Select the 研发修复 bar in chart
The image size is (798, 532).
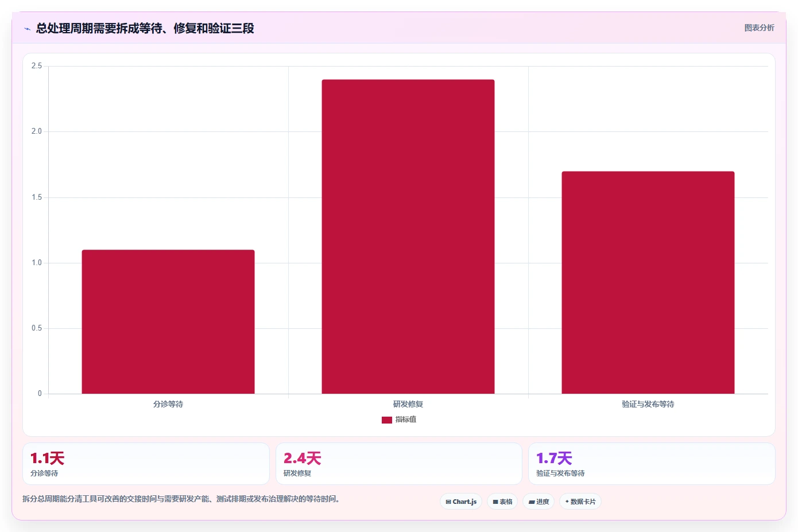(408, 236)
